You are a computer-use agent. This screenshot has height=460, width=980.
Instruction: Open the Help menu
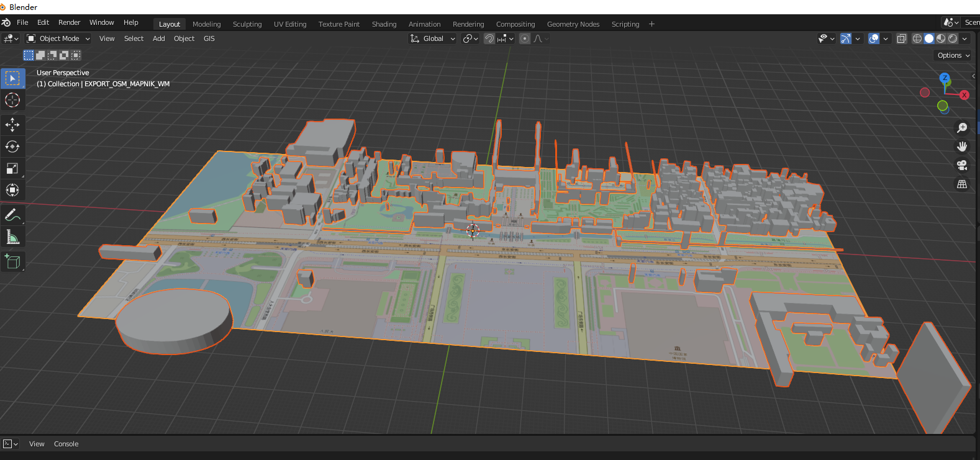pos(131,22)
